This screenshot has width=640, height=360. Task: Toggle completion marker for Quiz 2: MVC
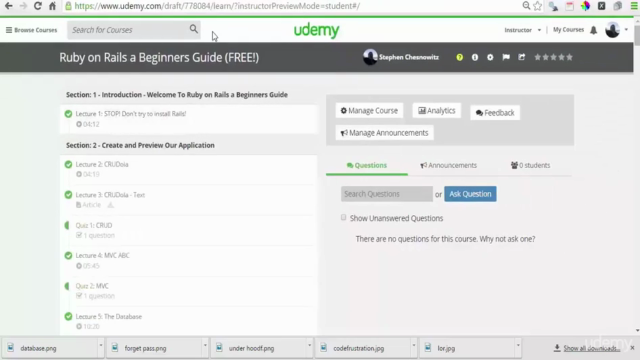pos(67,286)
